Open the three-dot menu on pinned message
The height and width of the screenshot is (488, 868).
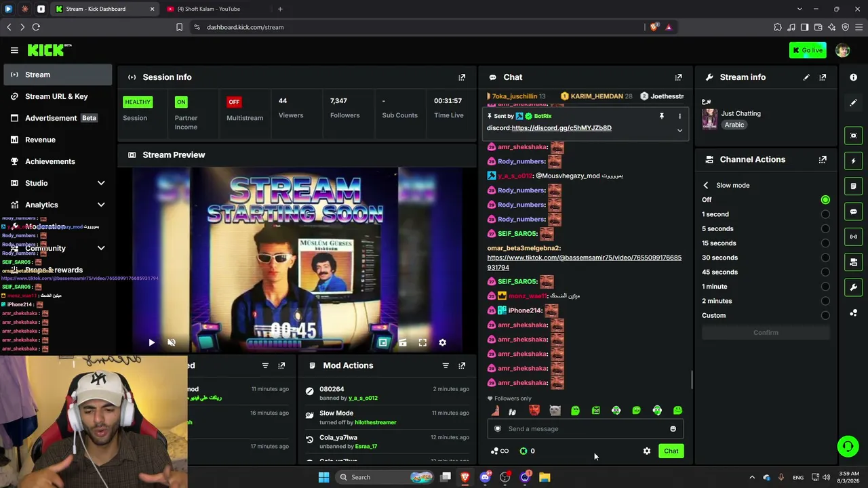coord(679,116)
